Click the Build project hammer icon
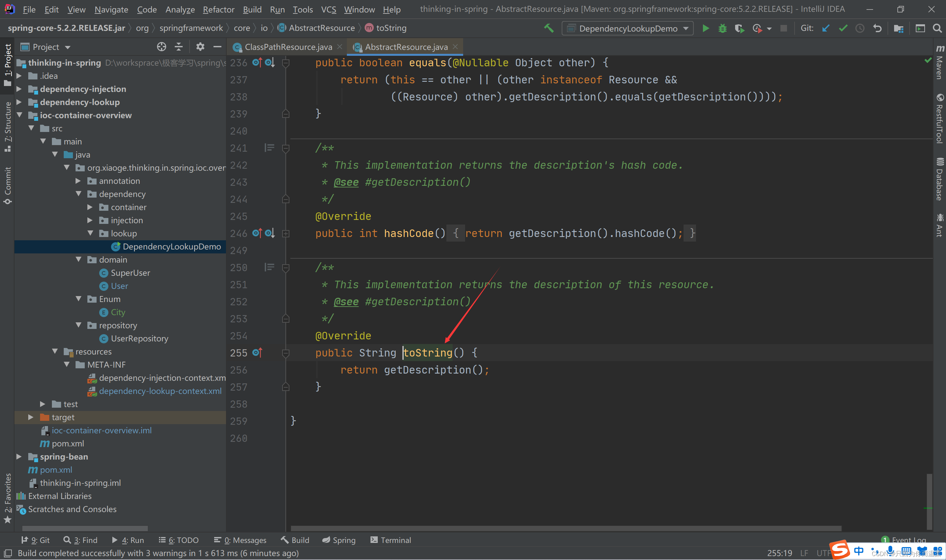 (549, 28)
